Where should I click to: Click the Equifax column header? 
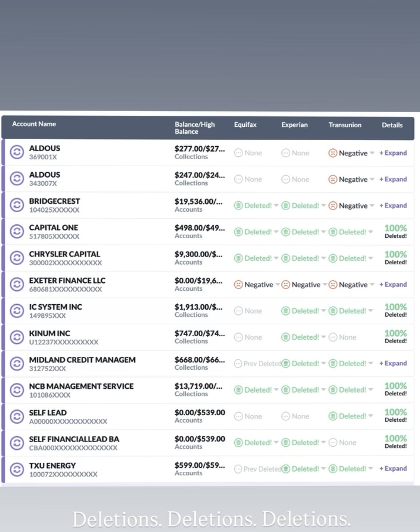(245, 125)
